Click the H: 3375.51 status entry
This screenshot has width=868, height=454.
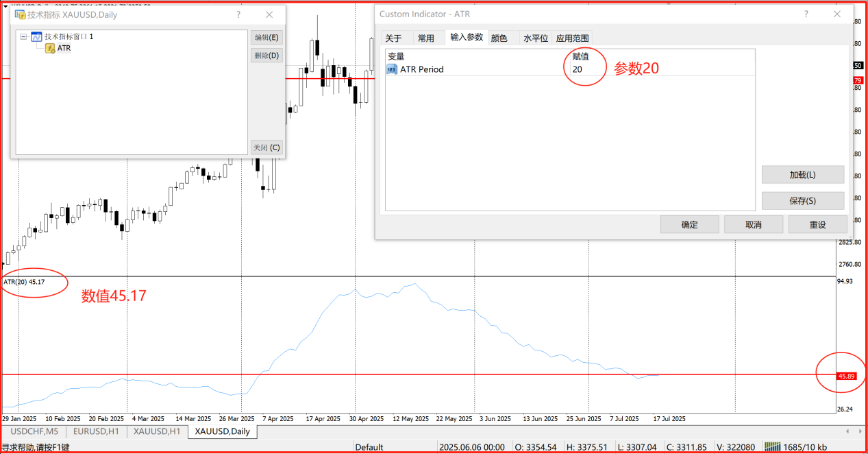[588, 447]
